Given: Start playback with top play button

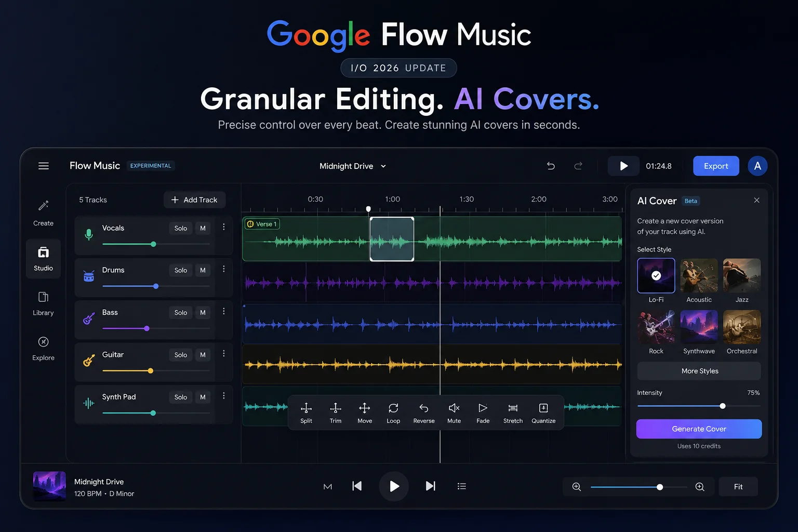Looking at the screenshot, I should (623, 166).
